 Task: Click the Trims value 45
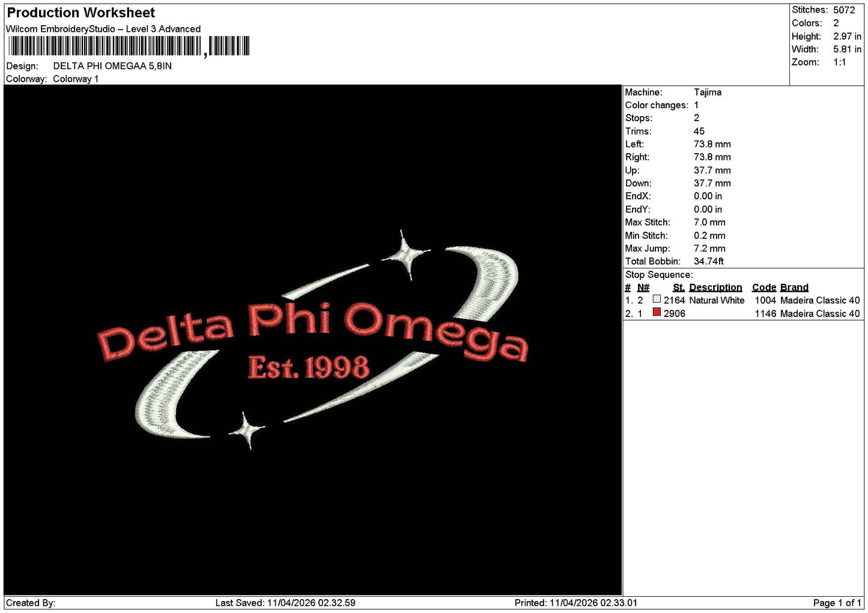click(699, 131)
